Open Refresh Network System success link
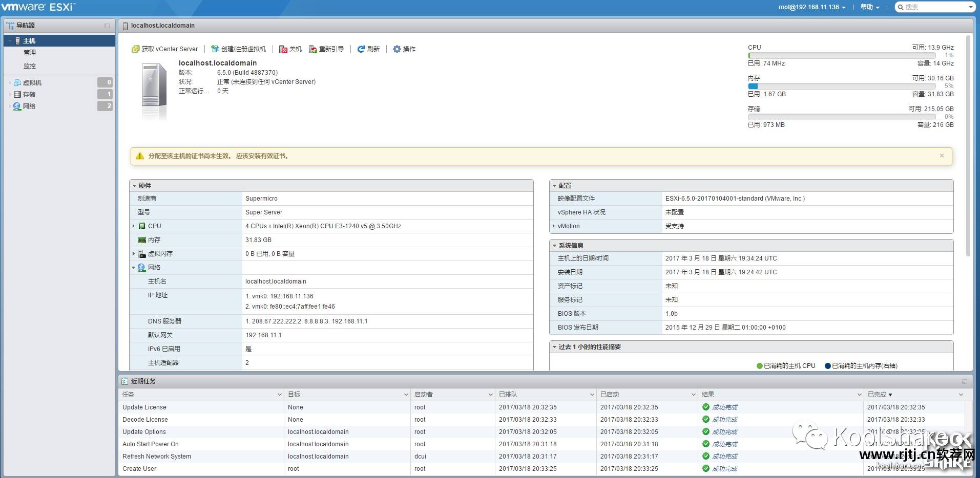Image resolution: width=980 pixels, height=478 pixels. (x=724, y=457)
